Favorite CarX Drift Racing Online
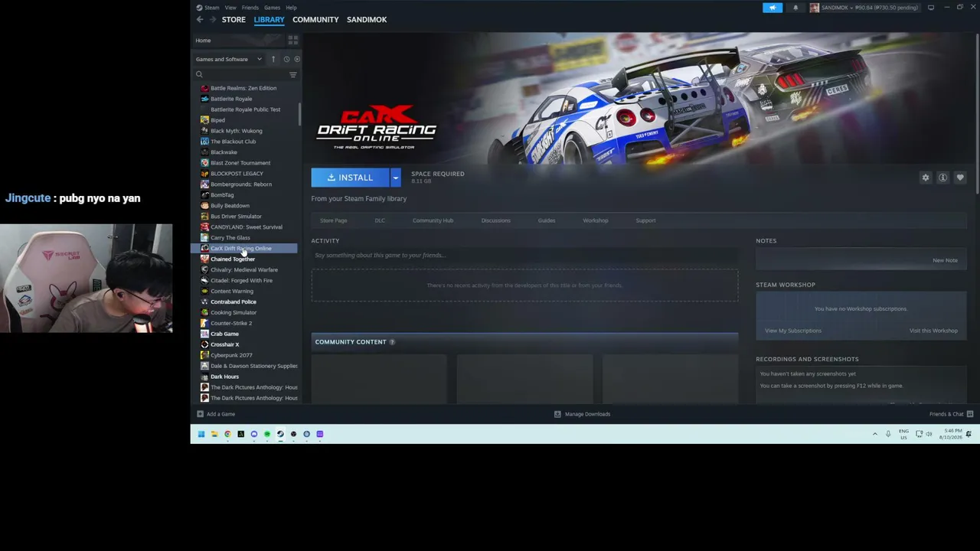This screenshot has height=551, width=980. point(960,178)
